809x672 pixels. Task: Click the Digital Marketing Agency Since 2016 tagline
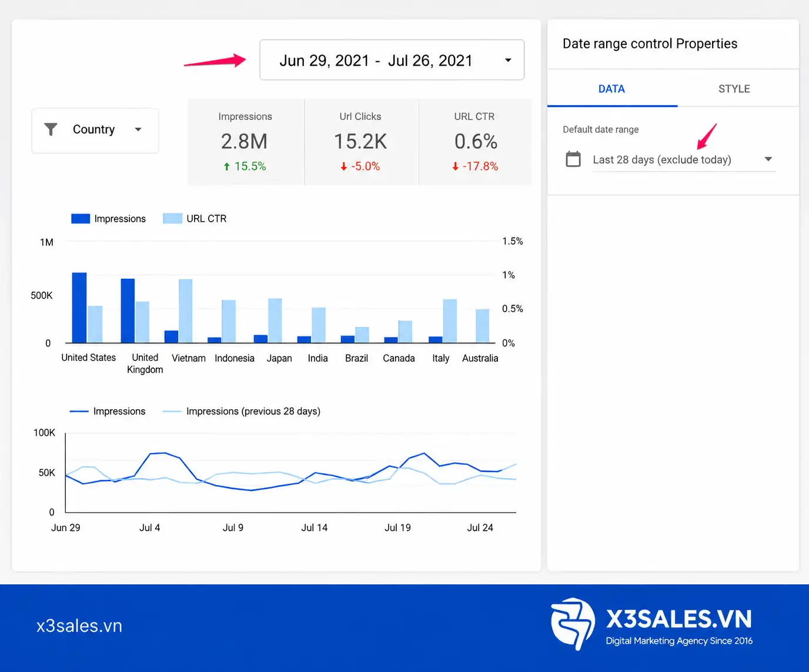click(x=679, y=641)
